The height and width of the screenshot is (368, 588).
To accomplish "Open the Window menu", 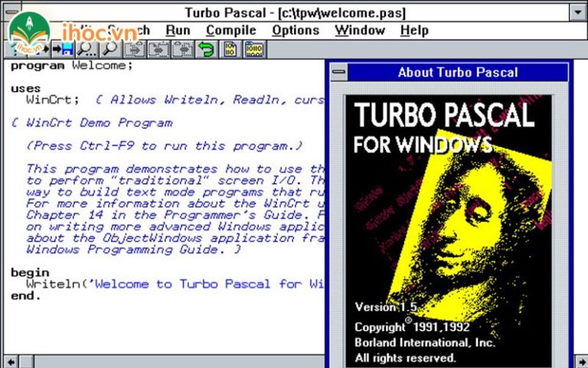I will coord(359,31).
